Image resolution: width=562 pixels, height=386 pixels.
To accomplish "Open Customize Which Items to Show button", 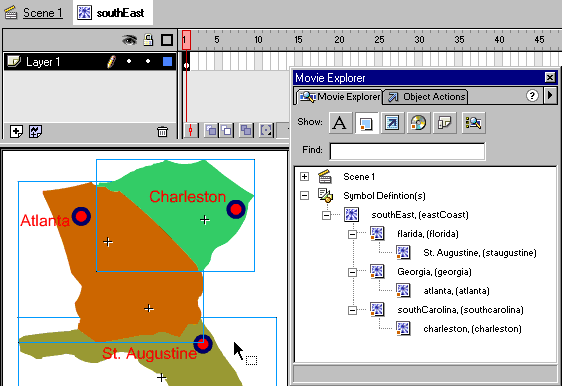I will pos(473,123).
